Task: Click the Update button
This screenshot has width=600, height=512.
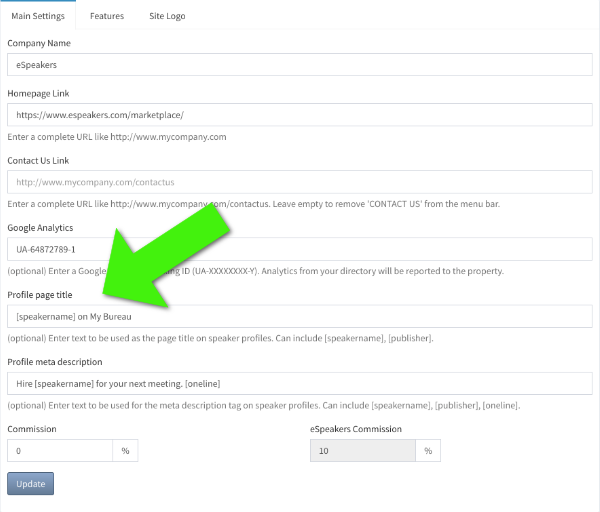Action: click(x=31, y=484)
